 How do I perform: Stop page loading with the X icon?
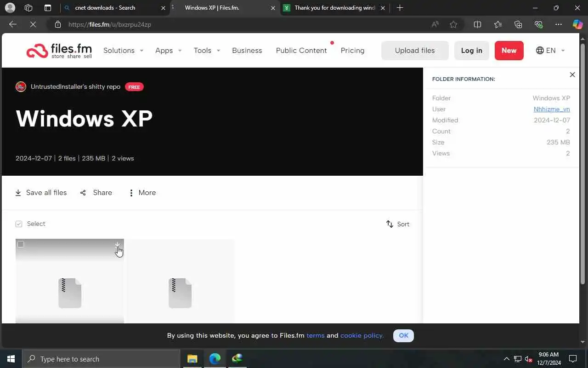(33, 24)
